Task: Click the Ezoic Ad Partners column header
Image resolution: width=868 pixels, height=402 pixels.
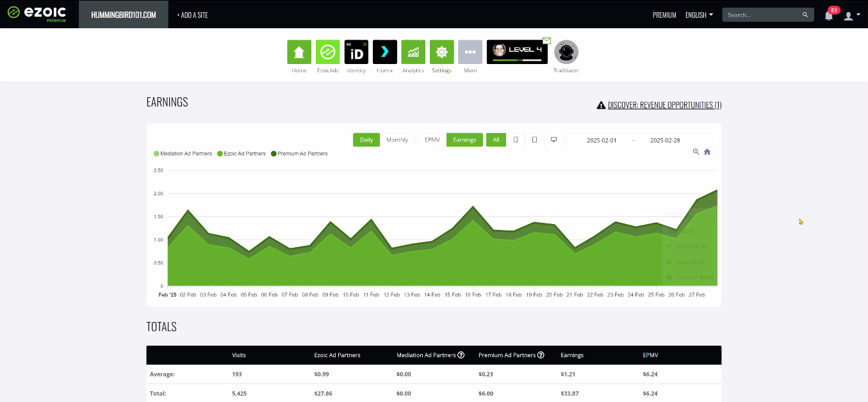Action: (x=337, y=355)
